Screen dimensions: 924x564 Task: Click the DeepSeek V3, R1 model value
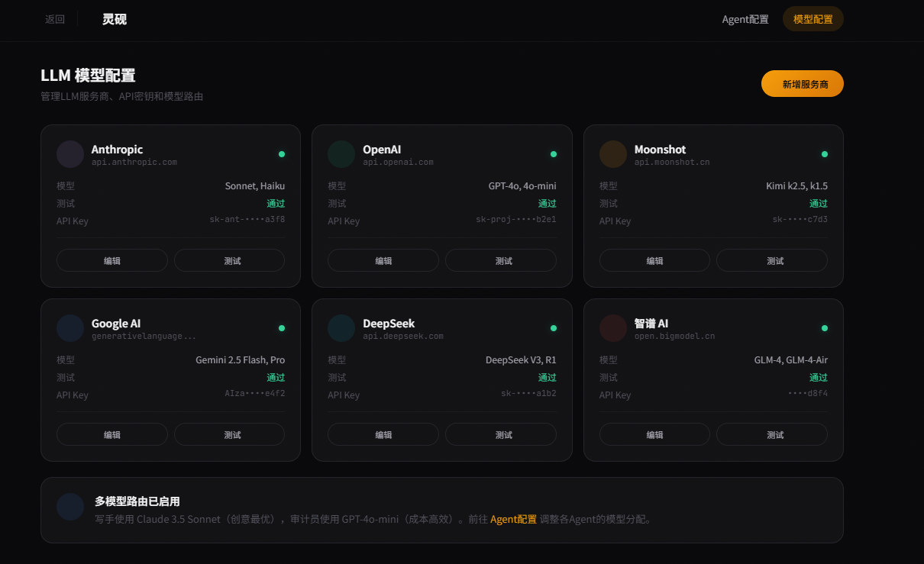521,360
